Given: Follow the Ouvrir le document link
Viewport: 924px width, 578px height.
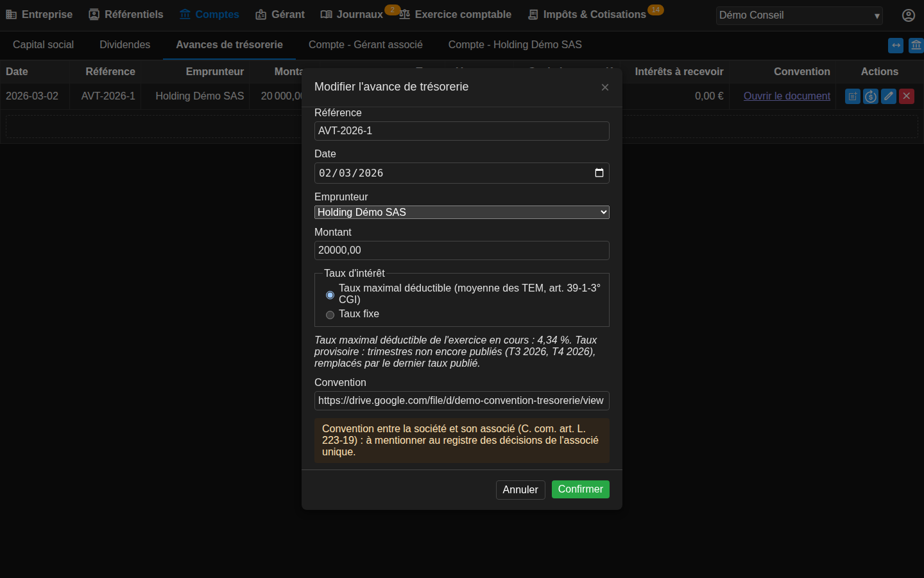Looking at the screenshot, I should [787, 96].
